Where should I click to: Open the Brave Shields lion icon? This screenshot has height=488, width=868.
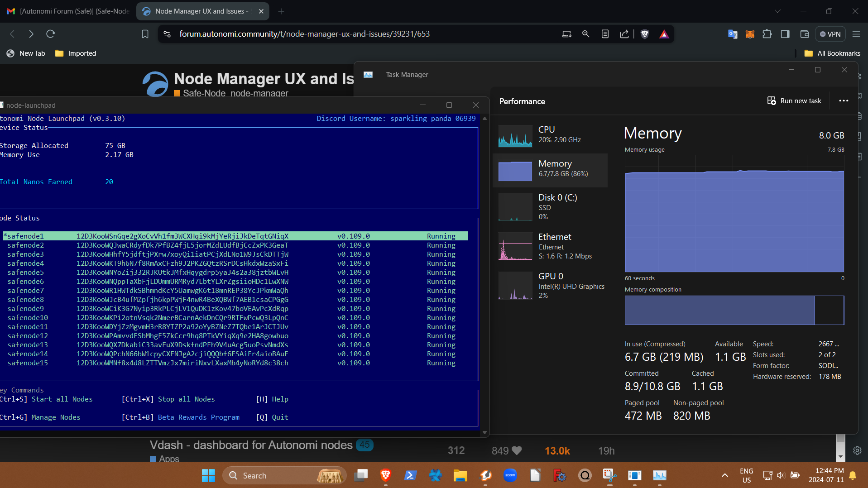[x=645, y=34]
